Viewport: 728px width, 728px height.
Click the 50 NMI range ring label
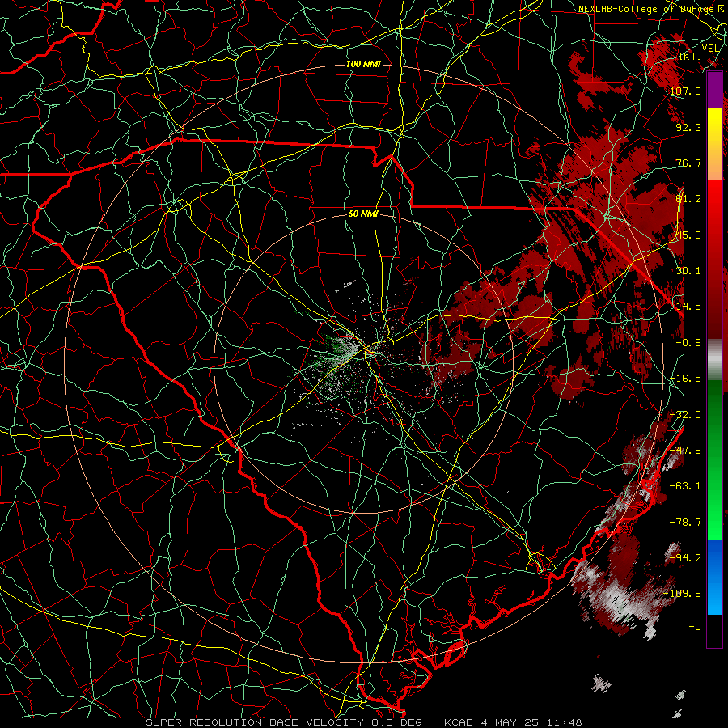coord(363,214)
